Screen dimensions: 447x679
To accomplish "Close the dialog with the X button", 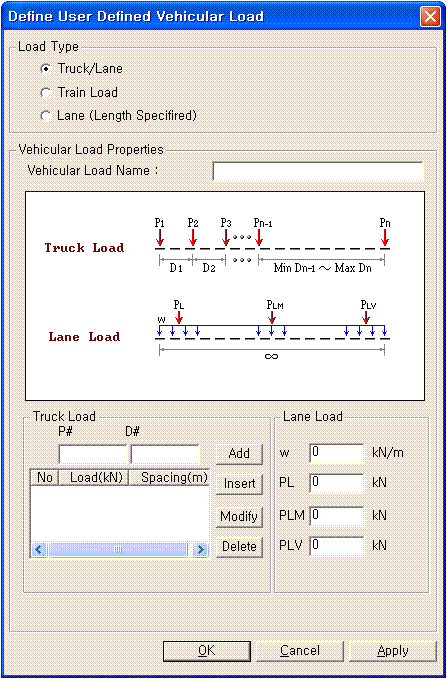I will click(x=430, y=17).
